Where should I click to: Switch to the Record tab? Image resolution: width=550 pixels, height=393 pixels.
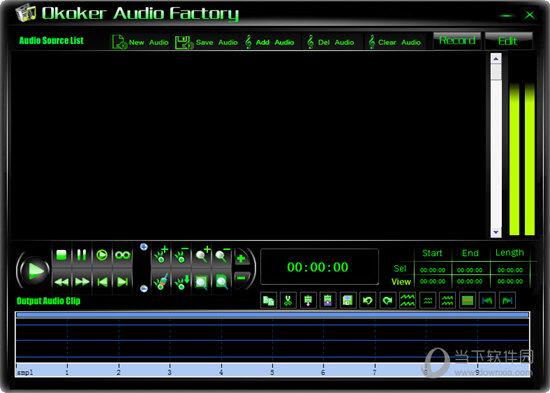click(457, 41)
